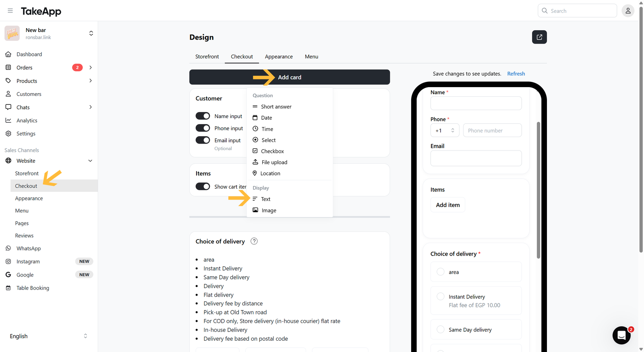
Task: Click Add item in the preview
Action: 448,205
